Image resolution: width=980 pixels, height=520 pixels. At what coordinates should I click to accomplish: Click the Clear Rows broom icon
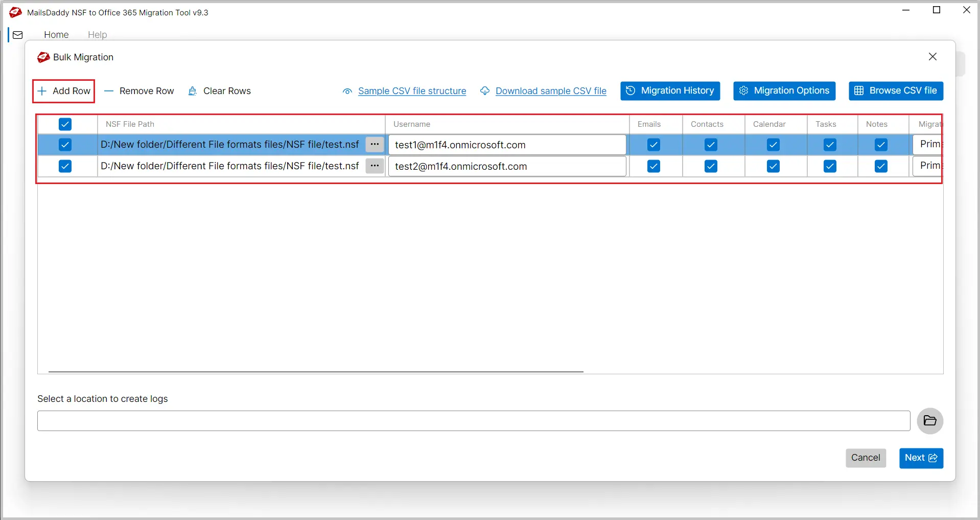click(x=193, y=91)
